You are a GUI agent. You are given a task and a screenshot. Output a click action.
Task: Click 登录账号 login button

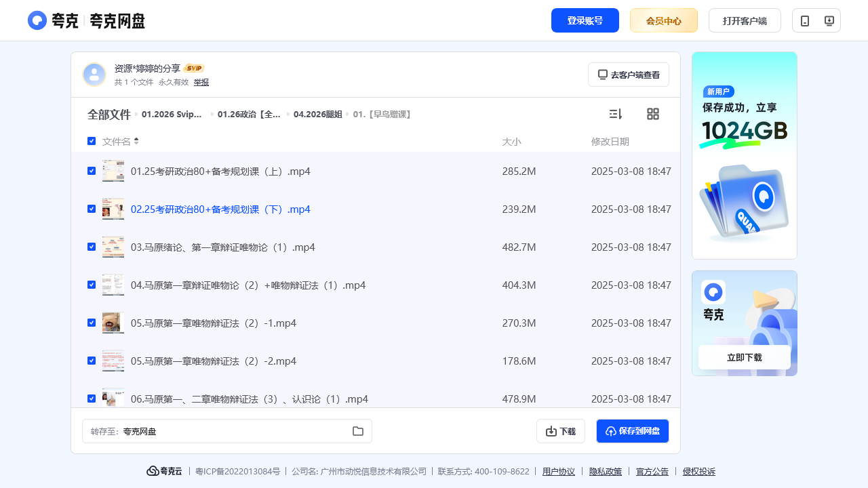click(585, 20)
